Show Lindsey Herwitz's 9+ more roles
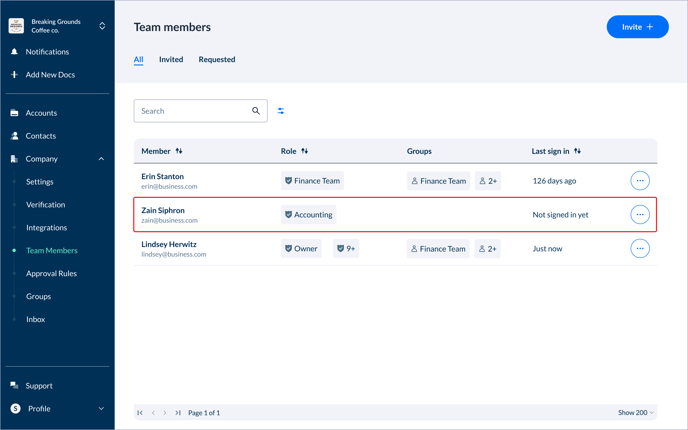 (346, 249)
